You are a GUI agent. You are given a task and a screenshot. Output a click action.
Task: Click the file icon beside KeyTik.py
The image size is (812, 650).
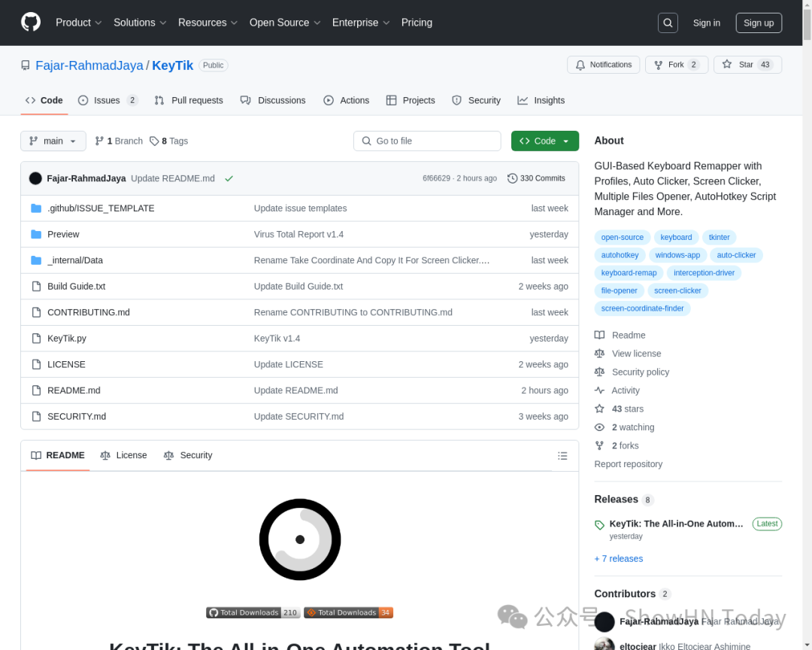[36, 338]
